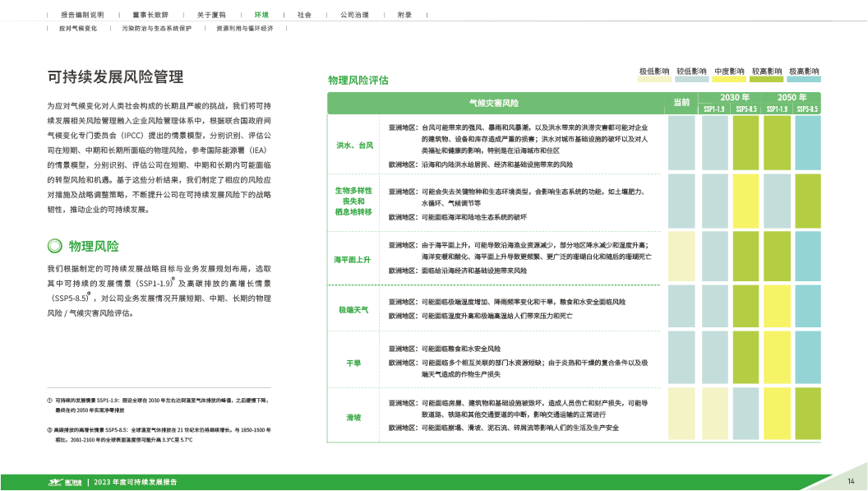Select the 干旱 row label in the table
868x491 pixels.
353,362
